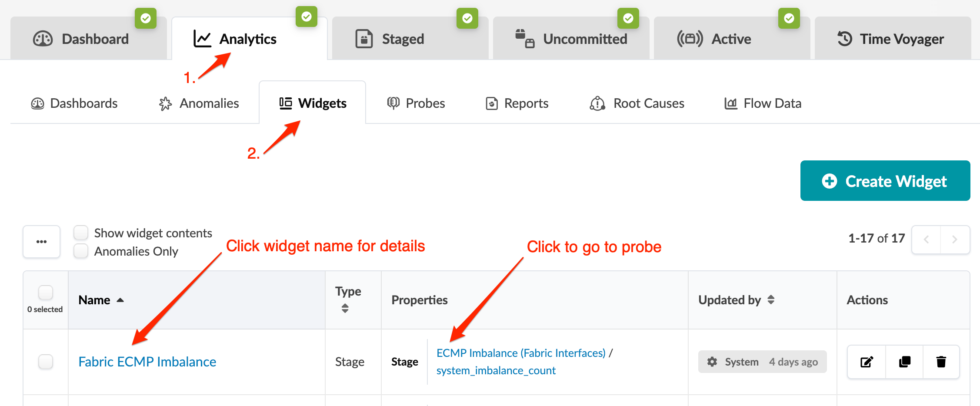980x406 pixels.
Task: Click the duplicate widget icon
Action: click(904, 362)
